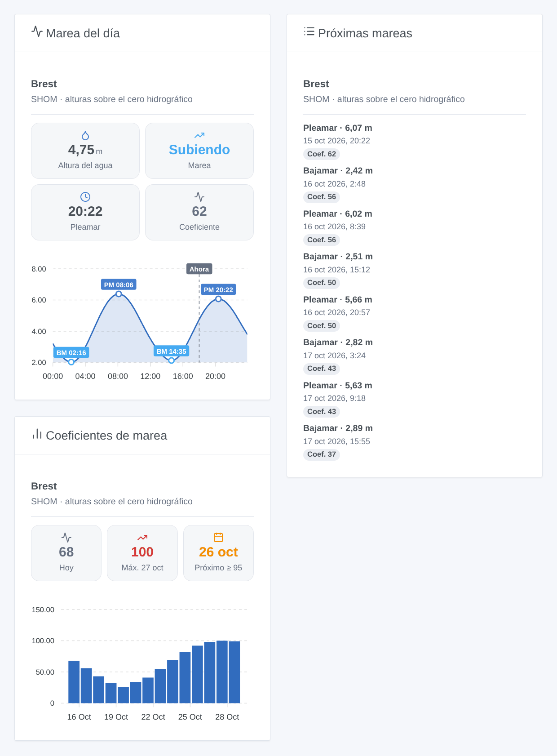Click the 08:06 high tide data point
Screen dimensions: 557x756
[119, 294]
